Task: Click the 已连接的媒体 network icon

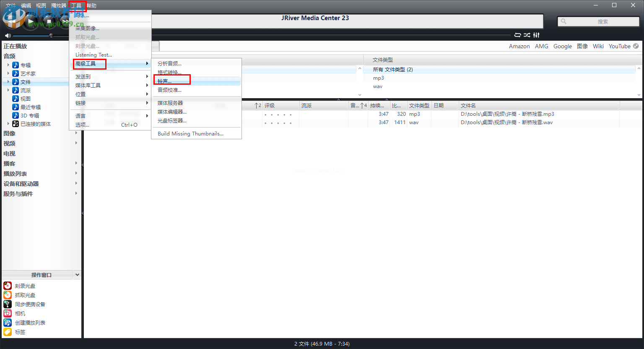Action: point(16,124)
